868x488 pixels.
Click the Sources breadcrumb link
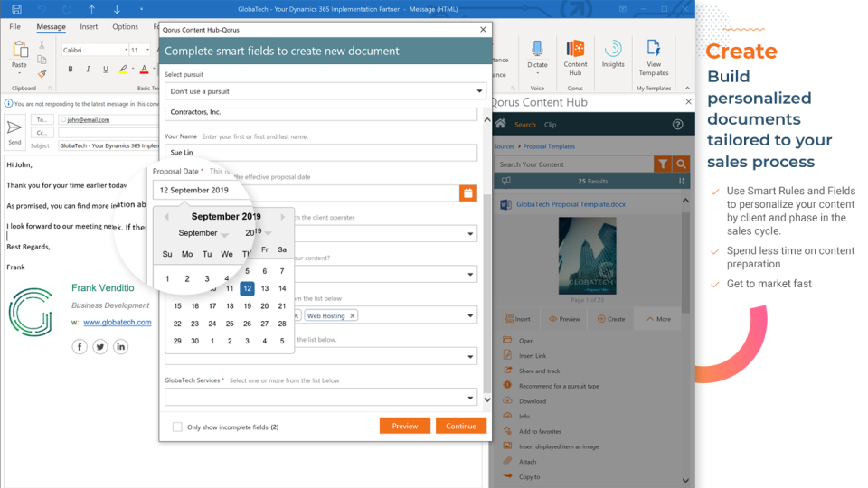coord(504,146)
